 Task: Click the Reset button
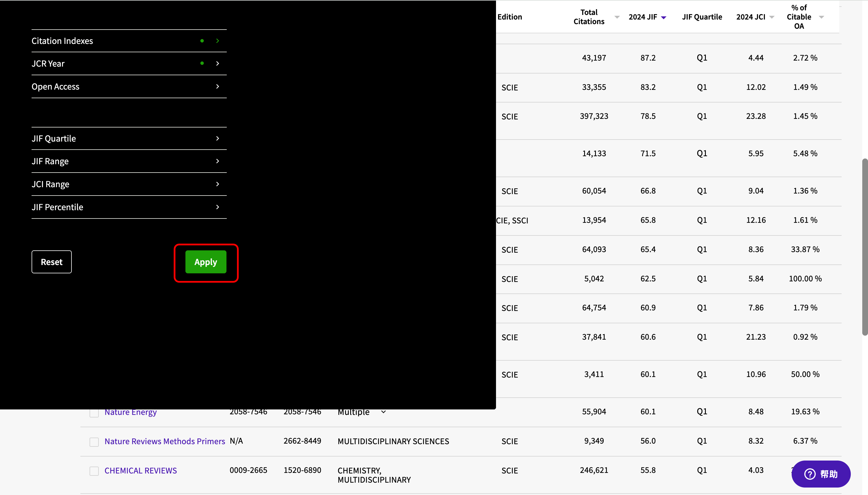click(52, 262)
